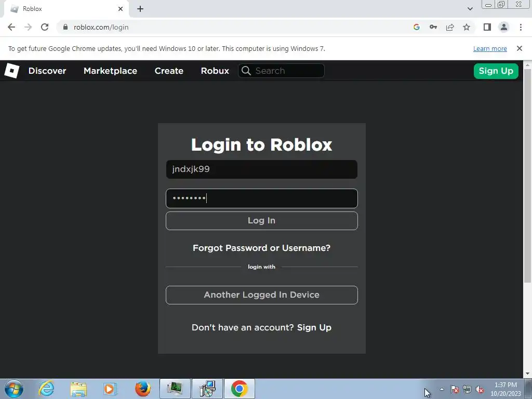Click the Roblox logo icon
Image resolution: width=532 pixels, height=399 pixels.
tap(11, 71)
